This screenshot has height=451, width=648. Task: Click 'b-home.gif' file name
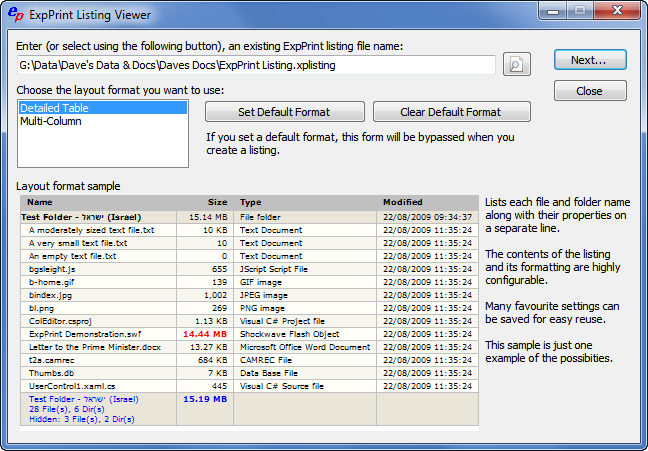52,282
